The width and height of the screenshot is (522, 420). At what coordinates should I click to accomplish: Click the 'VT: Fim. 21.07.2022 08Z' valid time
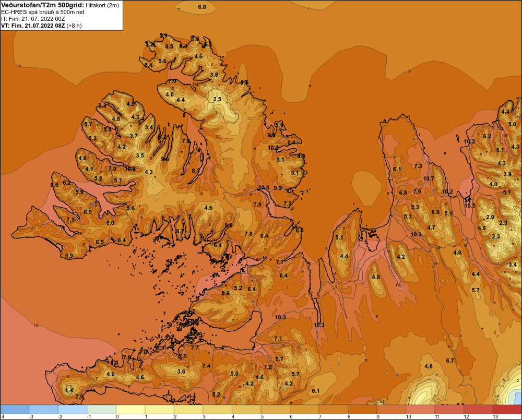pyautogui.click(x=33, y=26)
